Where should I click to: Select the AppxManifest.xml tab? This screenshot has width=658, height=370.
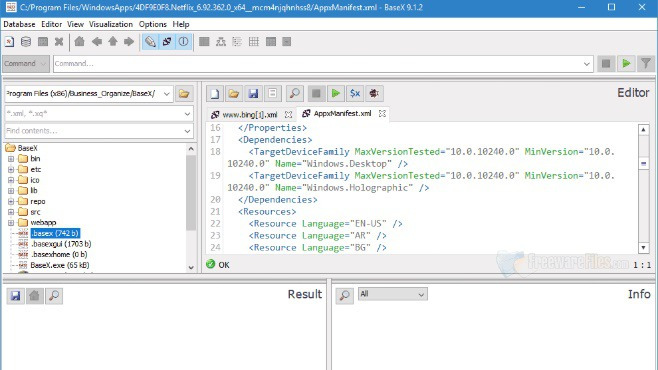(x=342, y=113)
